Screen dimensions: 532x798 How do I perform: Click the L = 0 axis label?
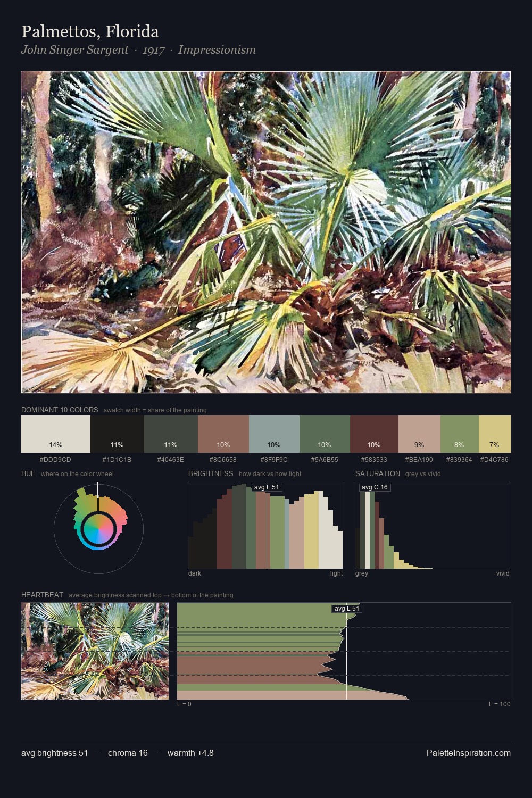(x=184, y=704)
